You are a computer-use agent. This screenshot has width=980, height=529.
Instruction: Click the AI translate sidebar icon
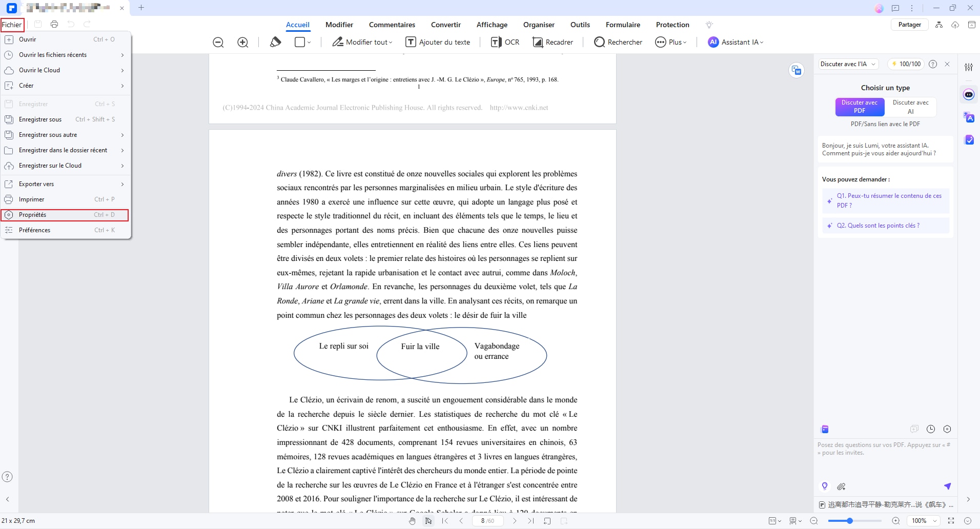tap(969, 117)
